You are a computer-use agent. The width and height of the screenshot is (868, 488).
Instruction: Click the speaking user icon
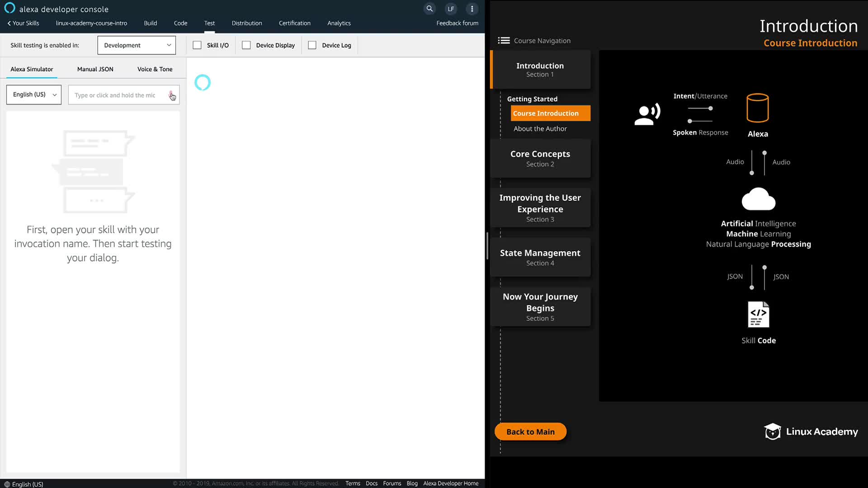(x=647, y=114)
